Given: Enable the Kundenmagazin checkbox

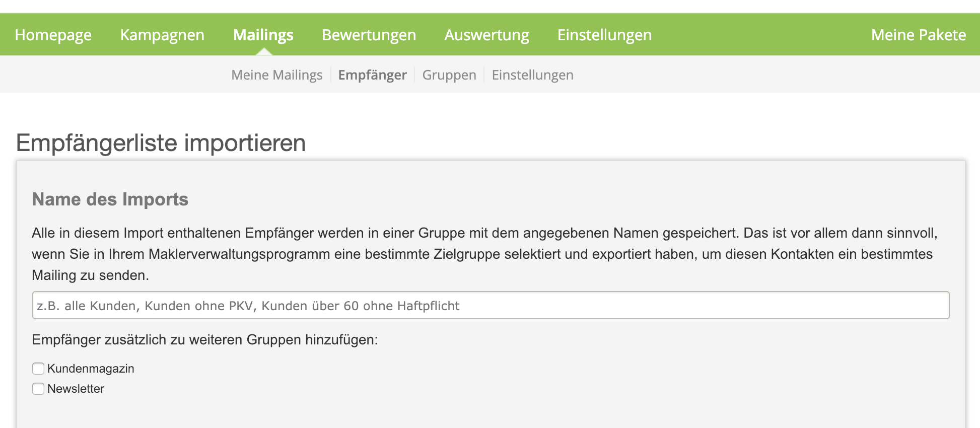Looking at the screenshot, I should (x=38, y=369).
